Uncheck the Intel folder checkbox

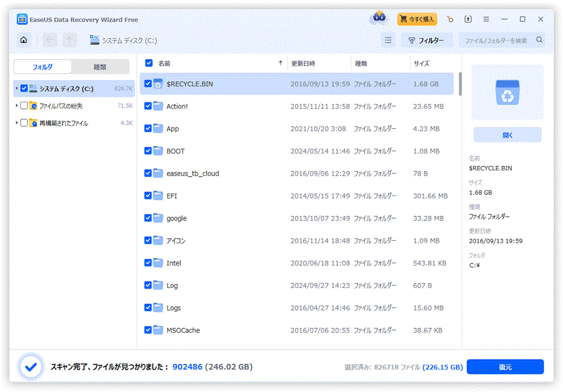148,263
